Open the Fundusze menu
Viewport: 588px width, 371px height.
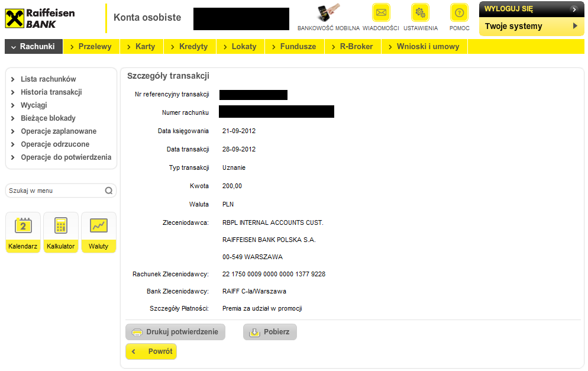(x=295, y=47)
